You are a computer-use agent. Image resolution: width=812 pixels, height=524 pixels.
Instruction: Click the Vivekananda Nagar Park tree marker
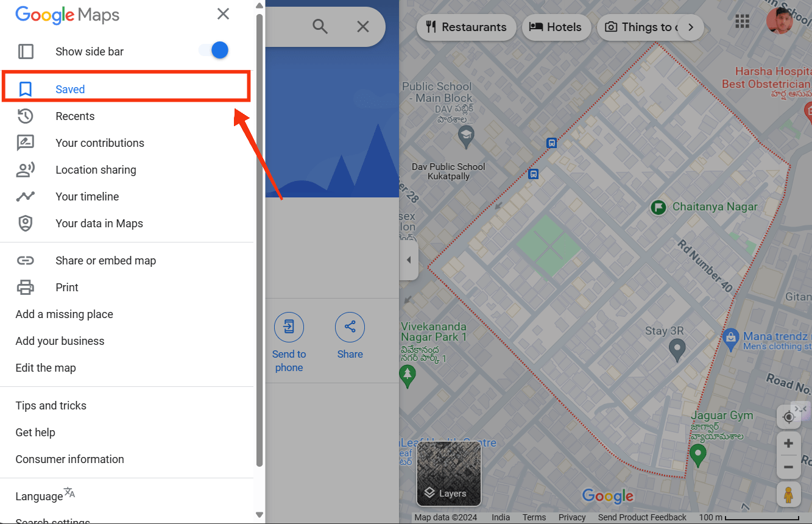point(408,375)
